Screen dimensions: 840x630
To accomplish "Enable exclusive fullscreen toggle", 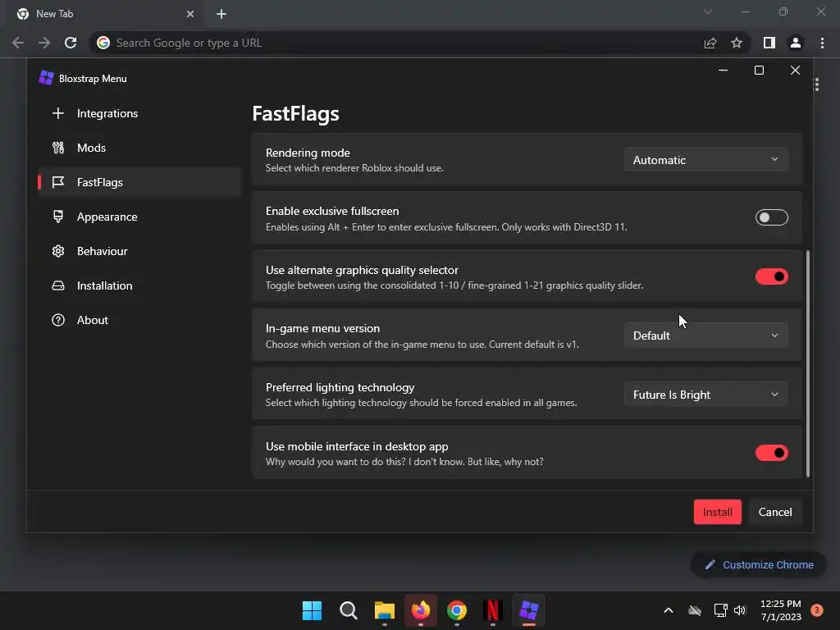I will [x=771, y=217].
